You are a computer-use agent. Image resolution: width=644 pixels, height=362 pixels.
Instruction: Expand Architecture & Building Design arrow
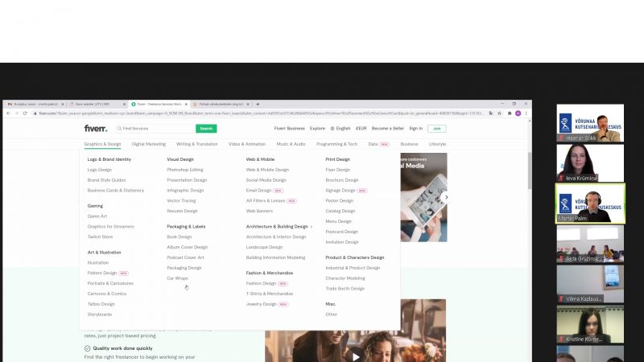click(312, 227)
